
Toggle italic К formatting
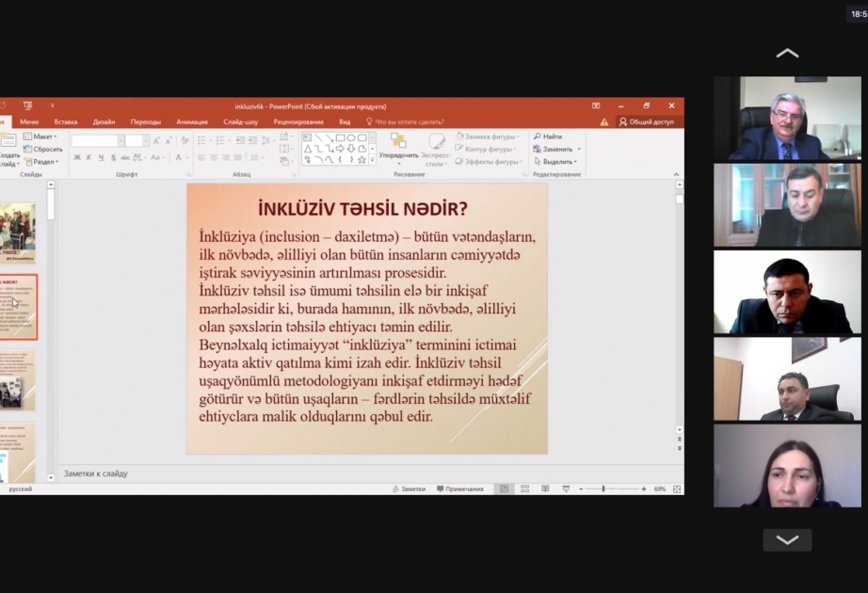click(88, 158)
